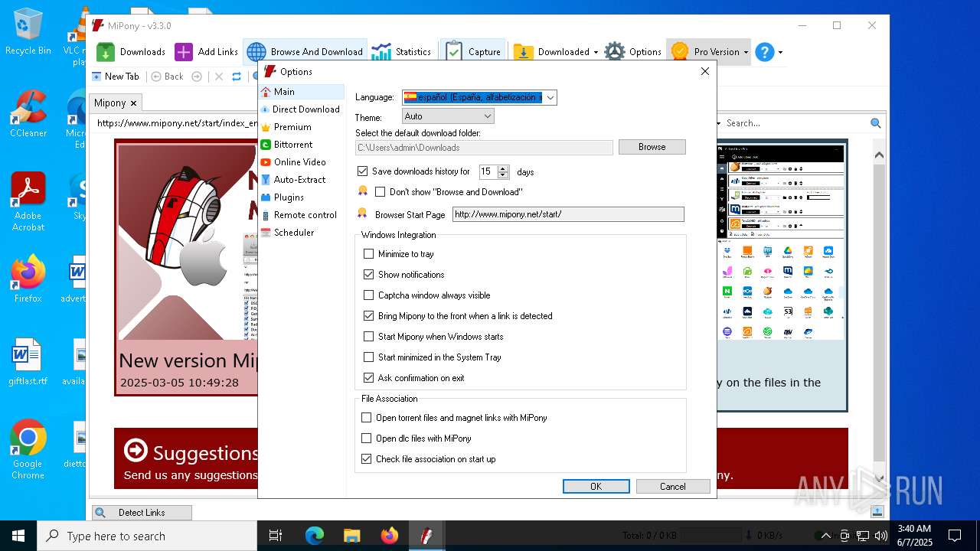This screenshot has height=551, width=980.
Task: Toggle Bring Mipony to front checkbox
Action: [369, 316]
